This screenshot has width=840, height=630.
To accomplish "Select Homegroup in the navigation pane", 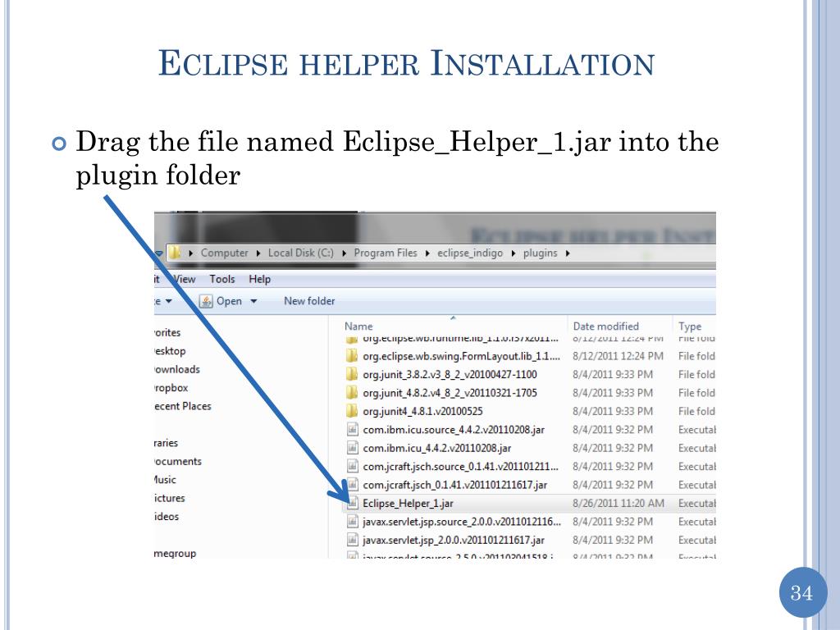I will coord(176,554).
